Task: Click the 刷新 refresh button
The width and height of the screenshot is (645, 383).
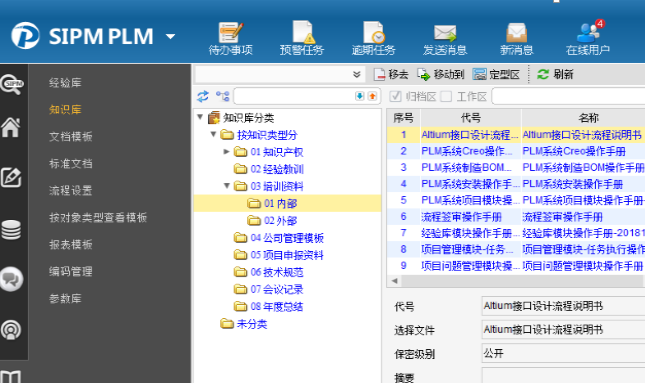Action: tap(555, 74)
